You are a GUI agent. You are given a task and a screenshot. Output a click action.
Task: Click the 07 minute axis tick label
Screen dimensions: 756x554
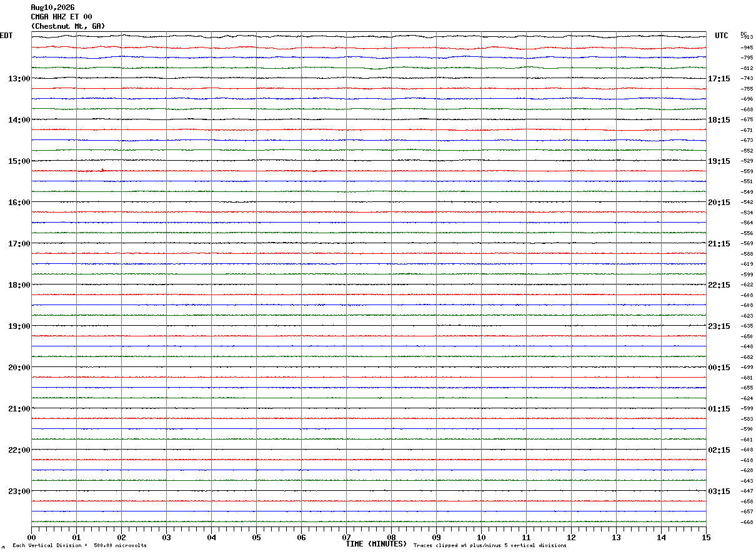tap(346, 537)
